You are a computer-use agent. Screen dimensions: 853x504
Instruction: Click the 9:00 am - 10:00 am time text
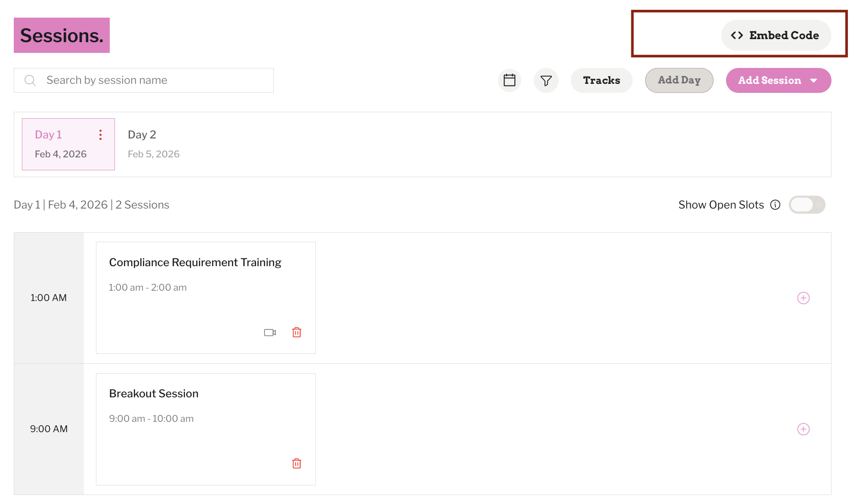pyautogui.click(x=151, y=418)
